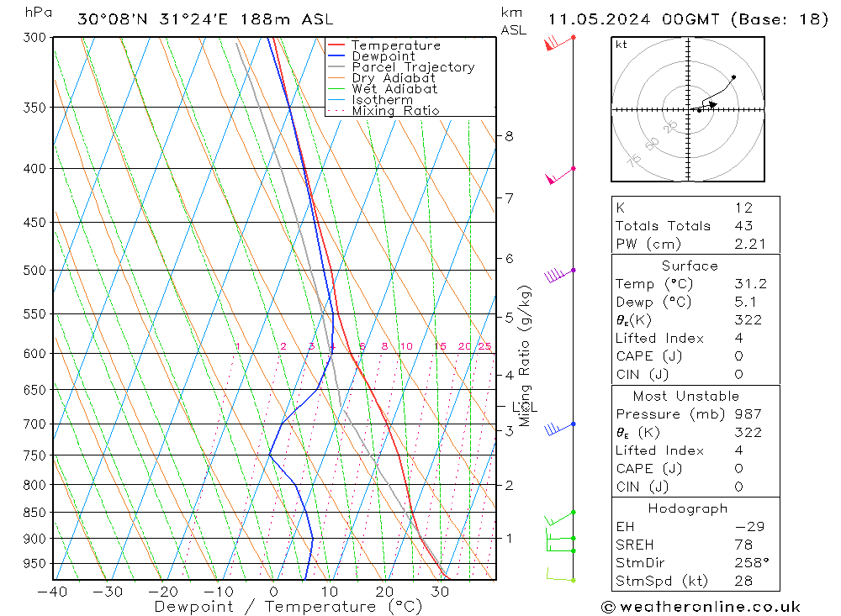This screenshot has height=616, width=841.
Task: Click the "Surface" section heading
Action: point(690,266)
